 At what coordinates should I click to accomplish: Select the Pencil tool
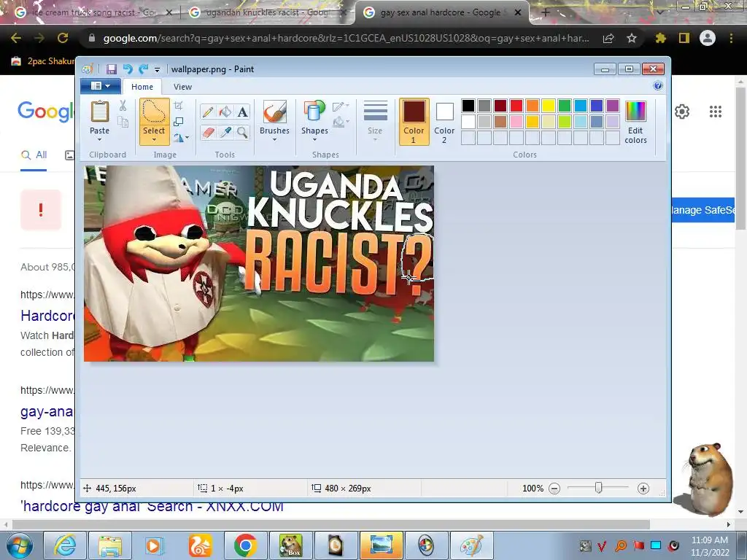point(208,112)
